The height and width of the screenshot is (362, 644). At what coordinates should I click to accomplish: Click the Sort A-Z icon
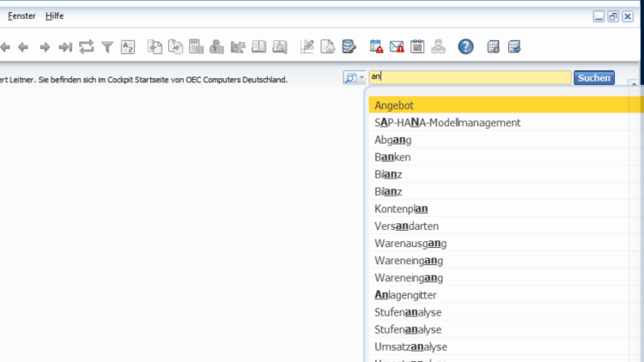tap(128, 47)
